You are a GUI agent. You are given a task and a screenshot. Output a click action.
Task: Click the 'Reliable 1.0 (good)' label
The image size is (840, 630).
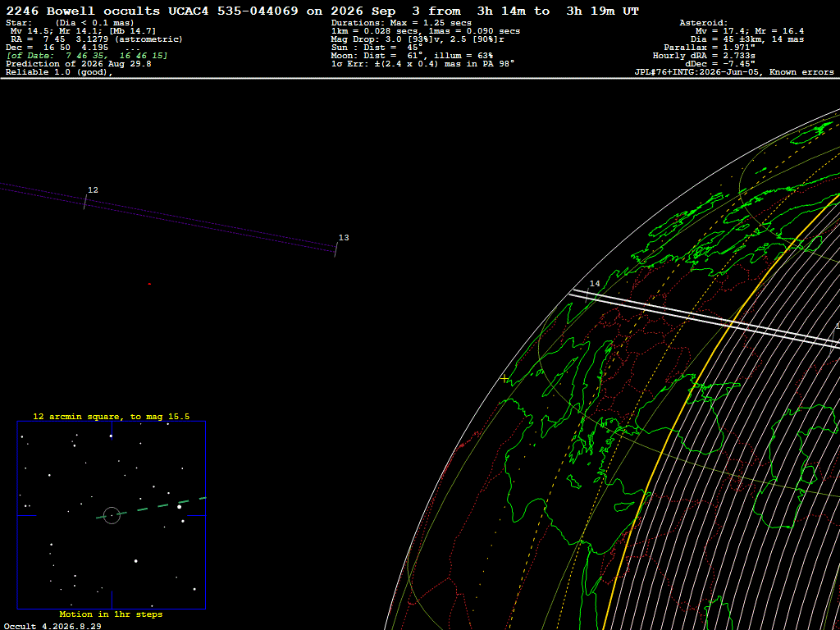(59, 72)
